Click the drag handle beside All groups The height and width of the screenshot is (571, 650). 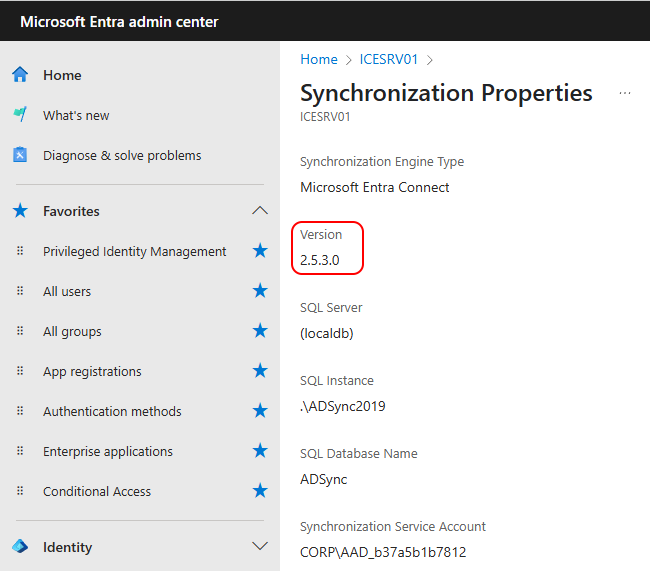(x=20, y=331)
